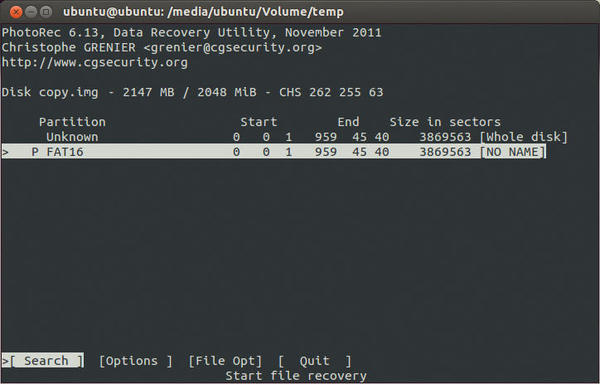Select the highlighted FAT16 partition row
Viewport: 600px width, 384px height.
point(274,151)
